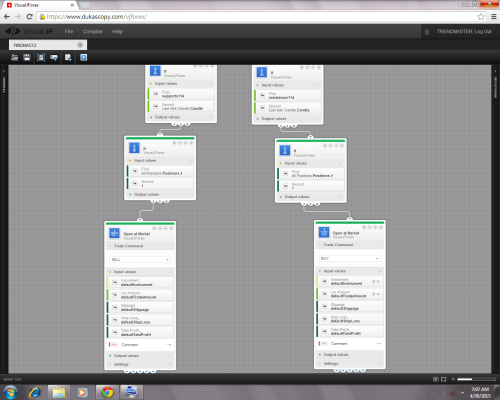This screenshot has height=400, width=500.
Task: Click the Stop Loss input icon in SELL block
Action: coord(115,320)
